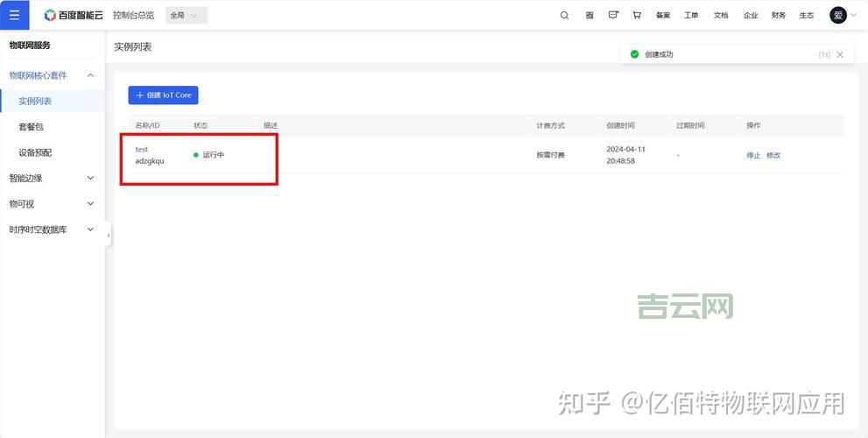Open the 企业 menu
Image resolution: width=868 pixels, height=438 pixels.
751,16
